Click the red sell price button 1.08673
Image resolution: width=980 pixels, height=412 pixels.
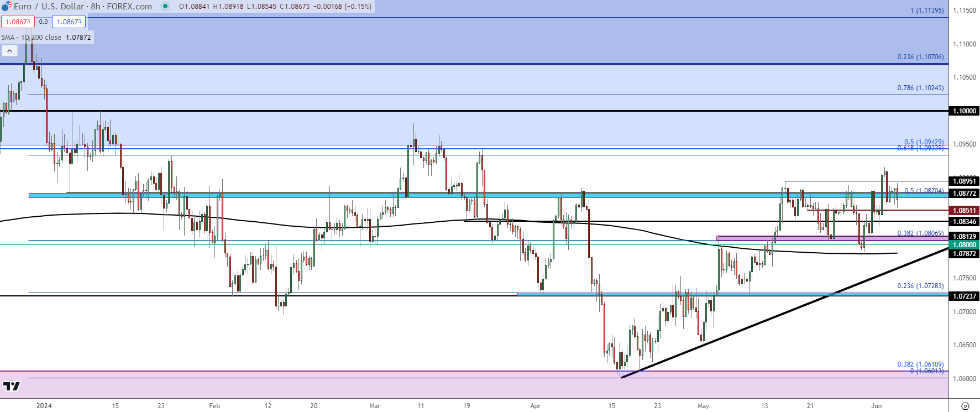(18, 22)
